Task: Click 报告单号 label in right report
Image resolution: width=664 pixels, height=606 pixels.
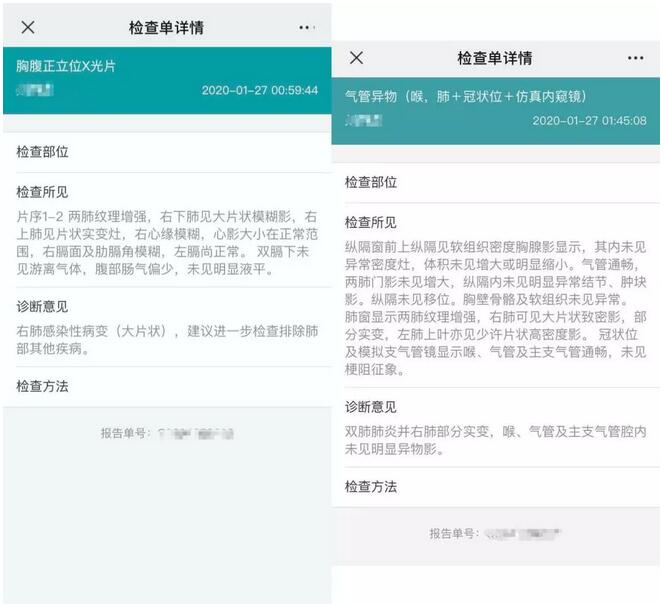Action: tap(454, 534)
